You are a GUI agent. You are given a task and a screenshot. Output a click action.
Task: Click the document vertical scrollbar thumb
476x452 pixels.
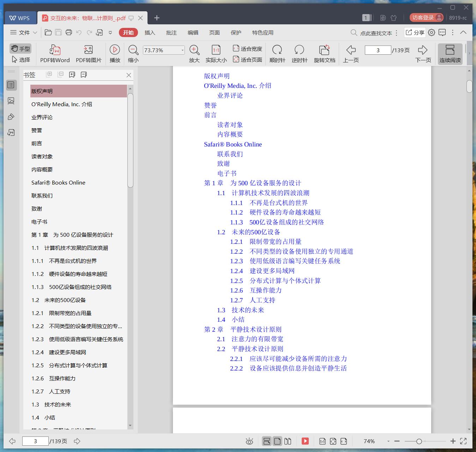click(469, 86)
